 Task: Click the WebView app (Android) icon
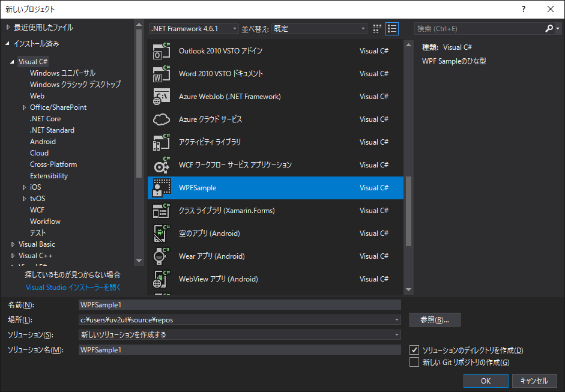click(x=161, y=279)
